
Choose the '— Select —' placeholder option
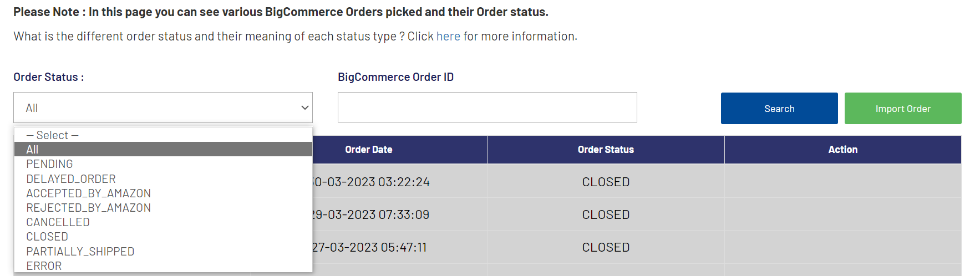pos(53,135)
